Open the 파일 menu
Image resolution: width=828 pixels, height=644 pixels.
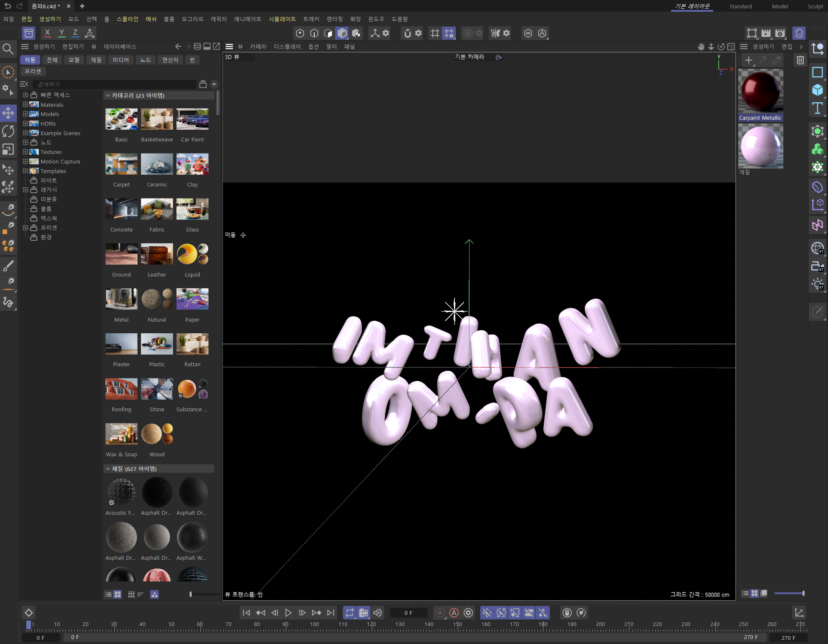tap(8, 19)
